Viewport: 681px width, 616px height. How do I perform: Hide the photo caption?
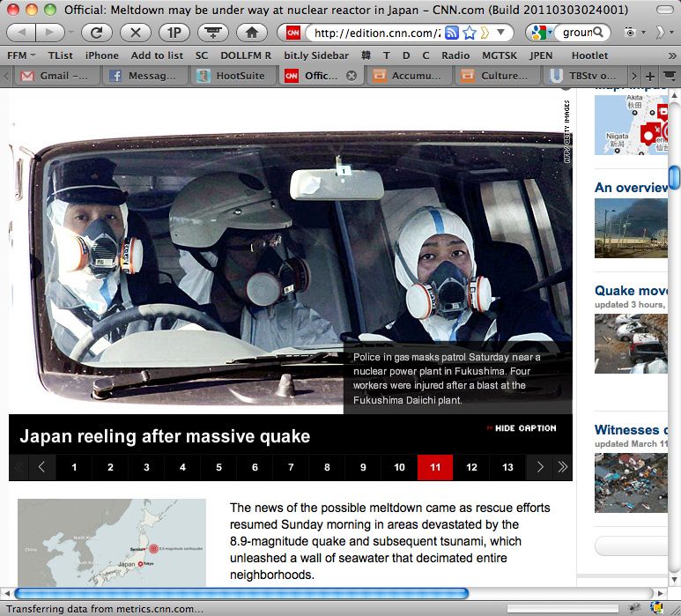pos(522,428)
